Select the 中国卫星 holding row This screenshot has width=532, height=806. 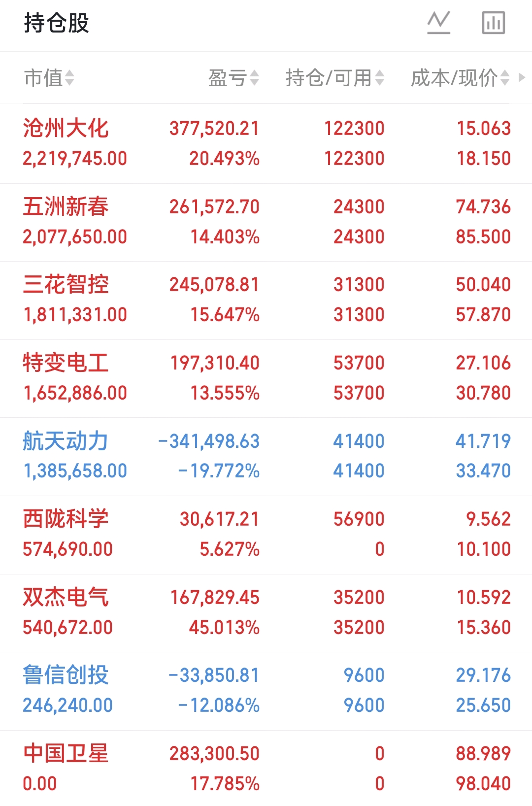point(266,769)
